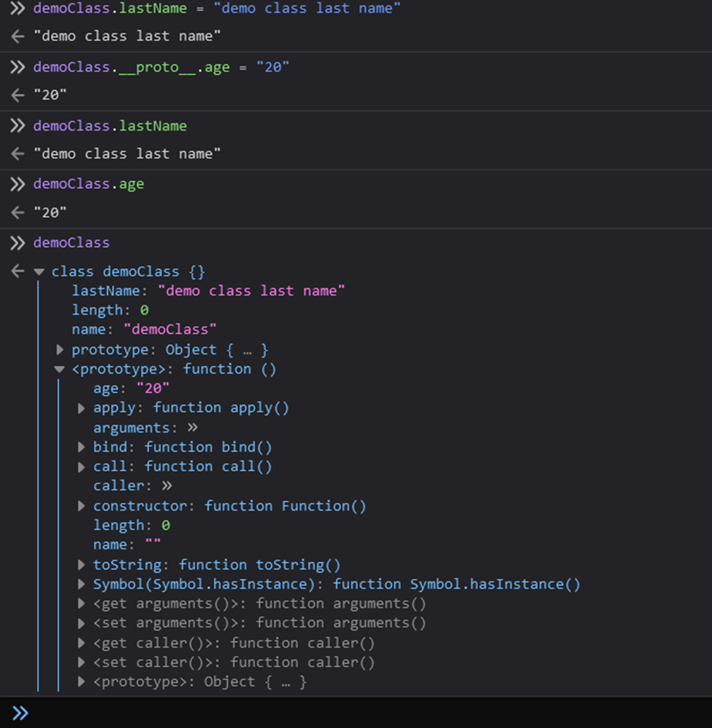The height and width of the screenshot is (728, 712).
Task: Click "20" result below __proto__.age assignment
Action: coord(50,95)
